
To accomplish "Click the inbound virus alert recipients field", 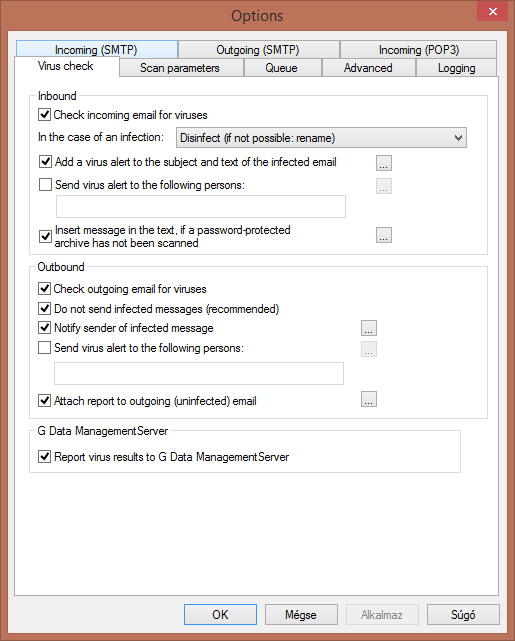I will tap(201, 206).
